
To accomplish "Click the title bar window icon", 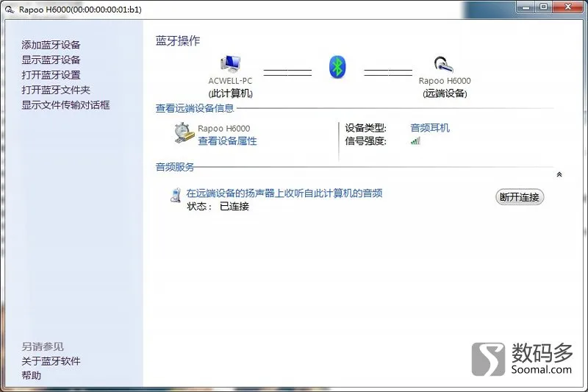I will [x=10, y=9].
